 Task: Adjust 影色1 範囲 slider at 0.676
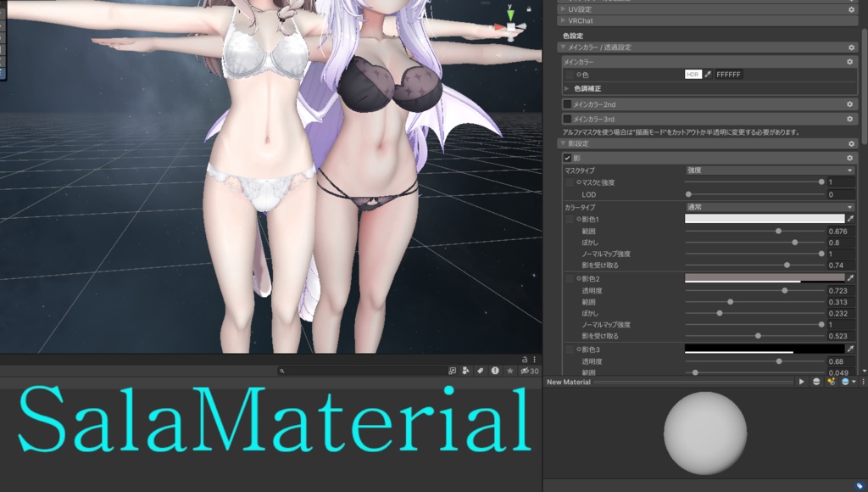click(755, 231)
